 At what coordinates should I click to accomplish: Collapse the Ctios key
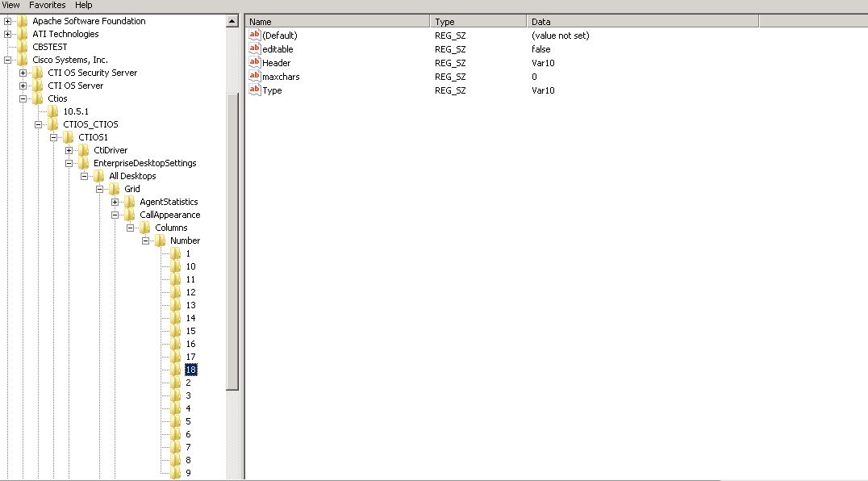(x=23, y=98)
